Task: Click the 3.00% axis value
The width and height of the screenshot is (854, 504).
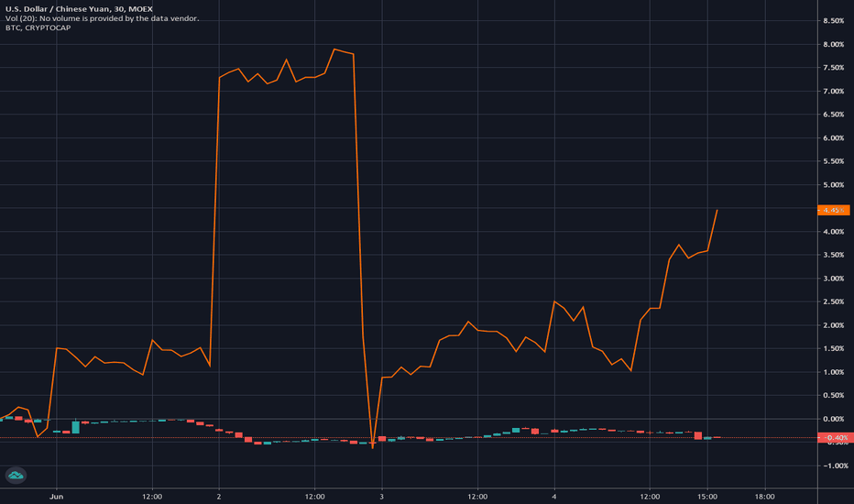Action: point(833,279)
